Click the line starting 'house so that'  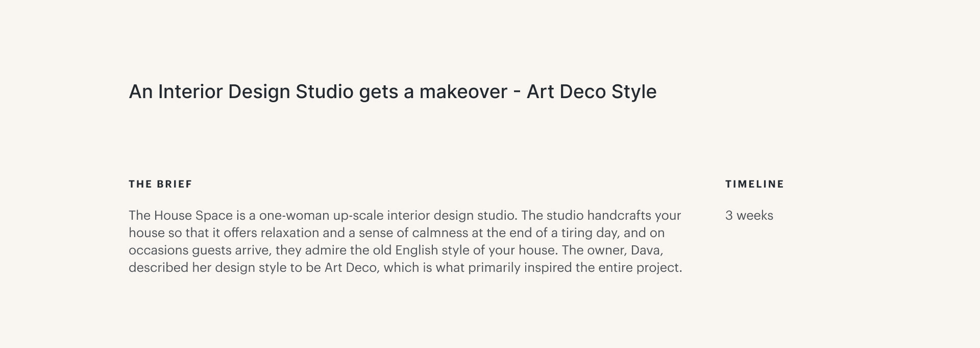tap(397, 233)
